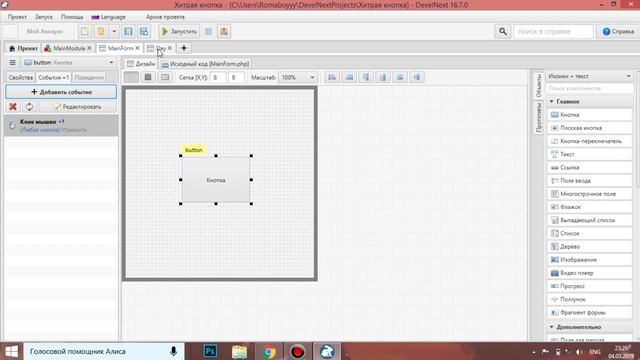Switch to the Прототипы vertical tab
Viewport: 640px width, 360px height.
coord(539,118)
